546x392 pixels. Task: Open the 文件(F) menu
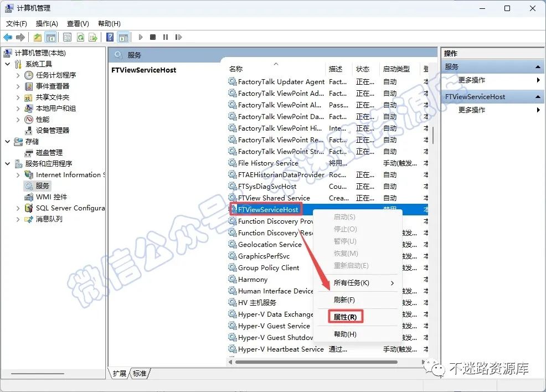pyautogui.click(x=17, y=24)
